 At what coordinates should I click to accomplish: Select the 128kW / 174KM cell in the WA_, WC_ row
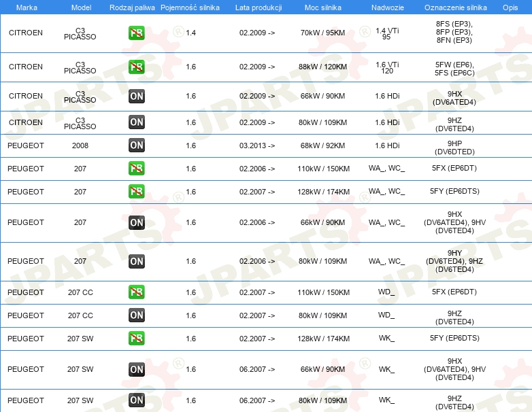coord(323,192)
